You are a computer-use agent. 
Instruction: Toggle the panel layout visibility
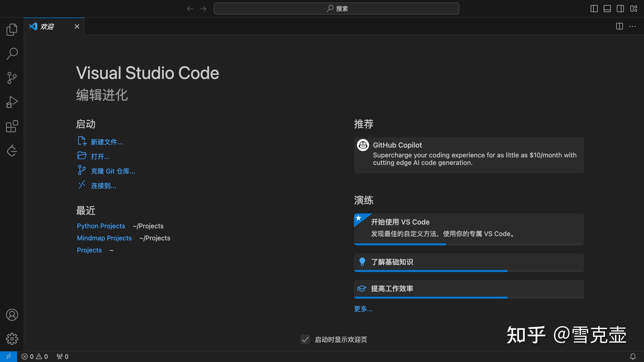[x=607, y=8]
